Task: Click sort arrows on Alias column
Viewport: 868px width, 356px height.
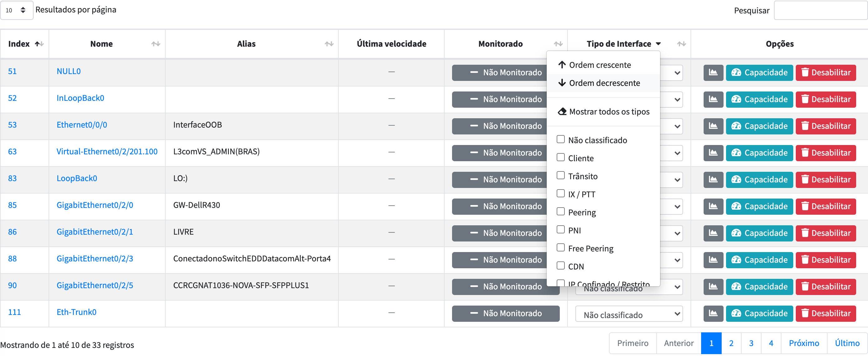Action: point(329,44)
